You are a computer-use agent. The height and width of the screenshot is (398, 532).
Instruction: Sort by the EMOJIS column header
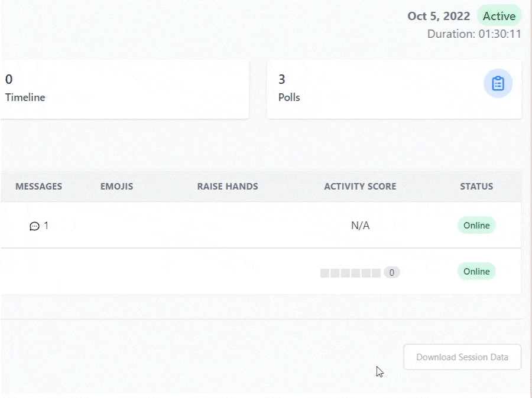coord(116,187)
